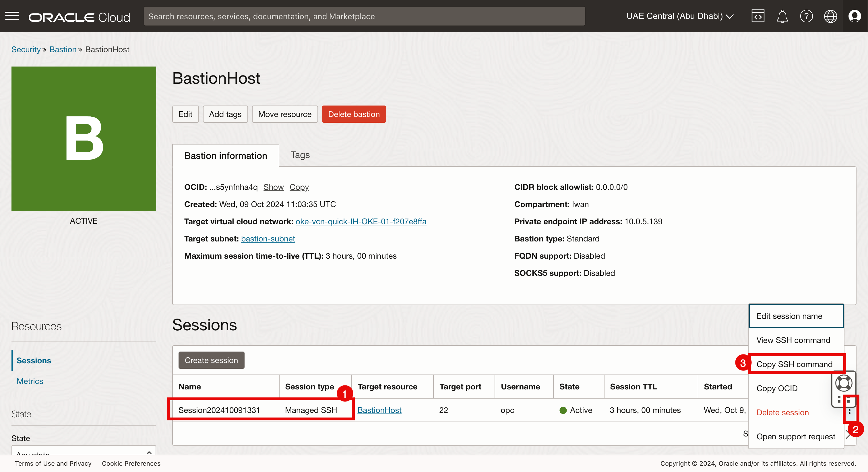The height and width of the screenshot is (472, 868).
Task: Open the user profile avatar menu
Action: 855,16
